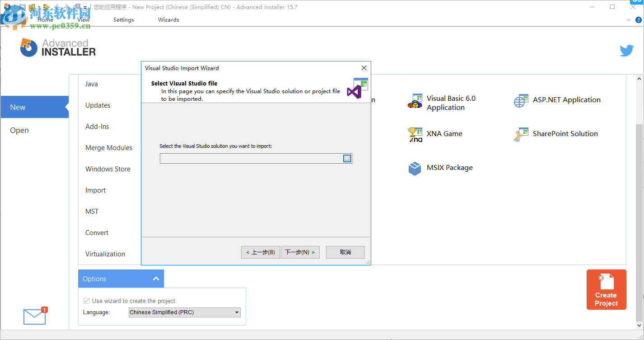
Task: Collapse the Options panel chevron
Action: [156, 279]
